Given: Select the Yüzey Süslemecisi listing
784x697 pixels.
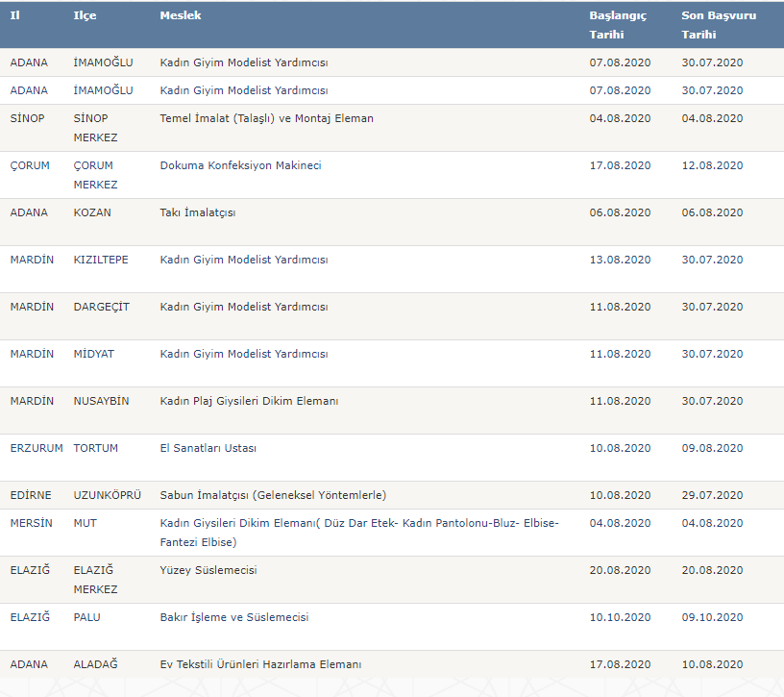Looking at the screenshot, I should pos(208,570).
